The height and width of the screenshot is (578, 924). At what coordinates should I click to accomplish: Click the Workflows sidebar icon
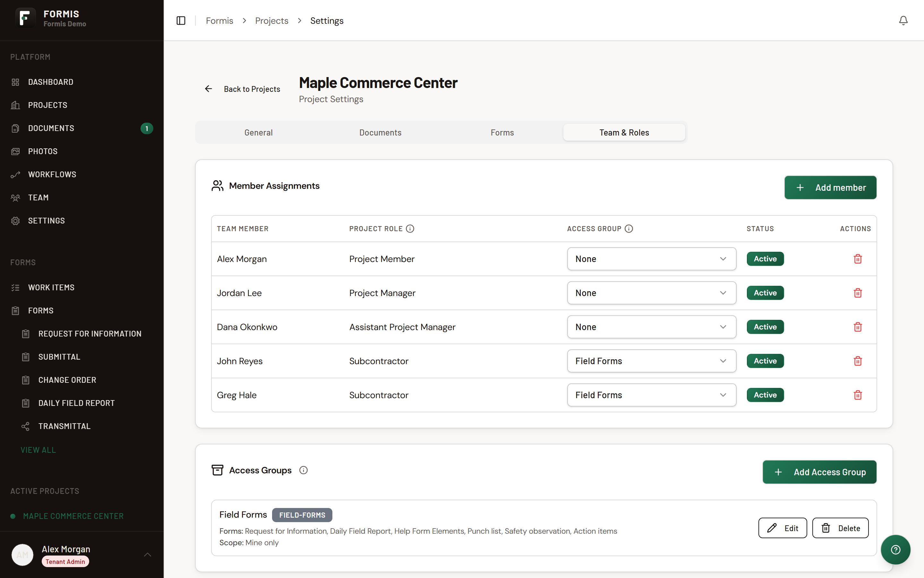(15, 175)
